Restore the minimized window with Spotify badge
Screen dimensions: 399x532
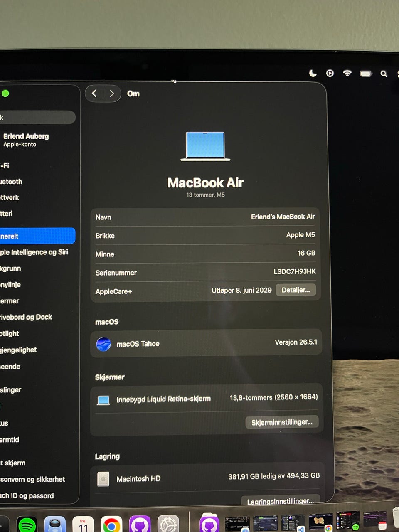point(348,521)
